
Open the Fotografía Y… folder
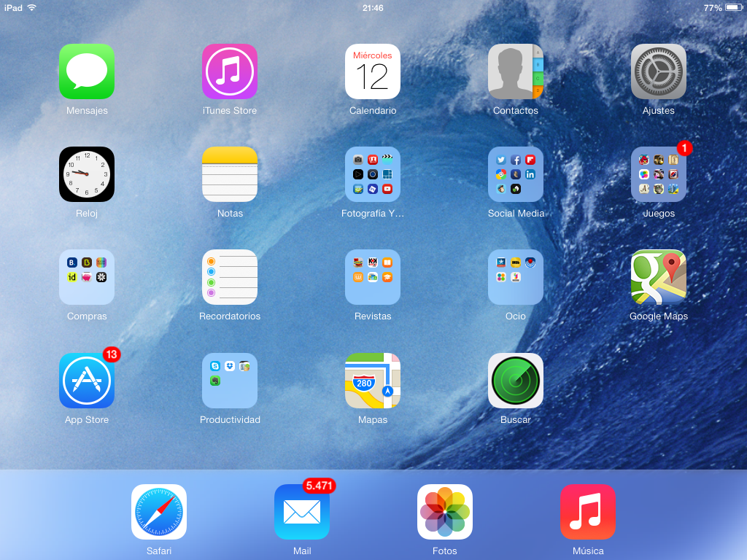tap(373, 174)
